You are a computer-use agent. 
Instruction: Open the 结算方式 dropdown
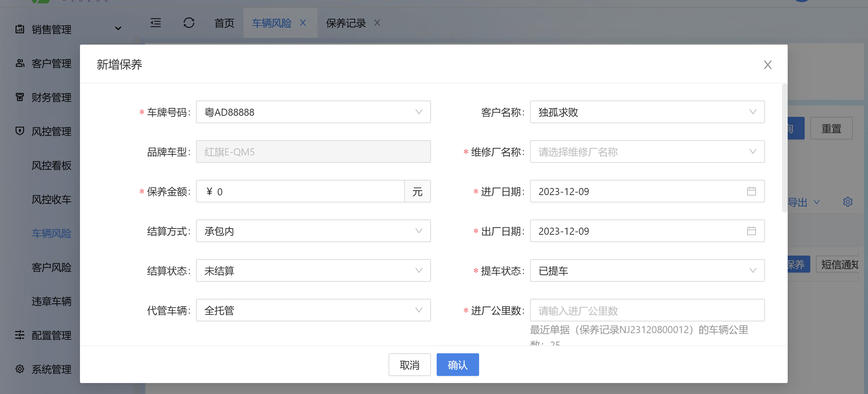pyautogui.click(x=313, y=231)
